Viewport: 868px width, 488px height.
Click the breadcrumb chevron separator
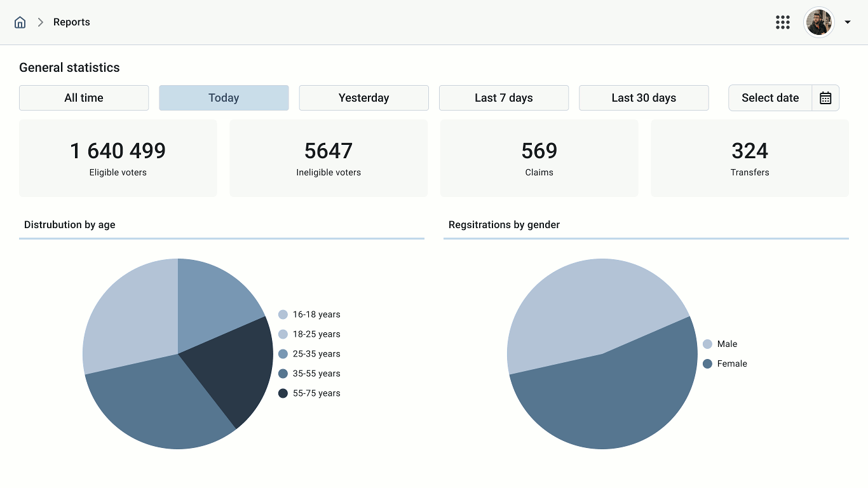point(41,22)
